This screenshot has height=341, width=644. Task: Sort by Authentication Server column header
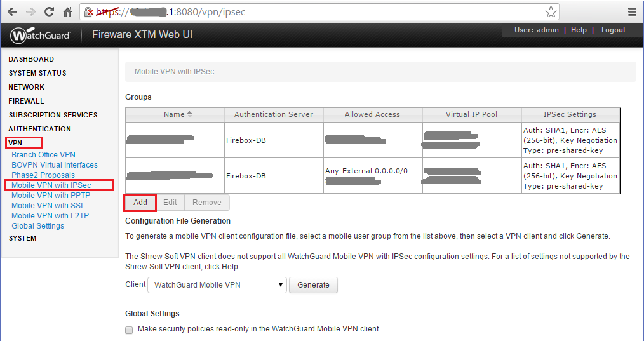[274, 115]
